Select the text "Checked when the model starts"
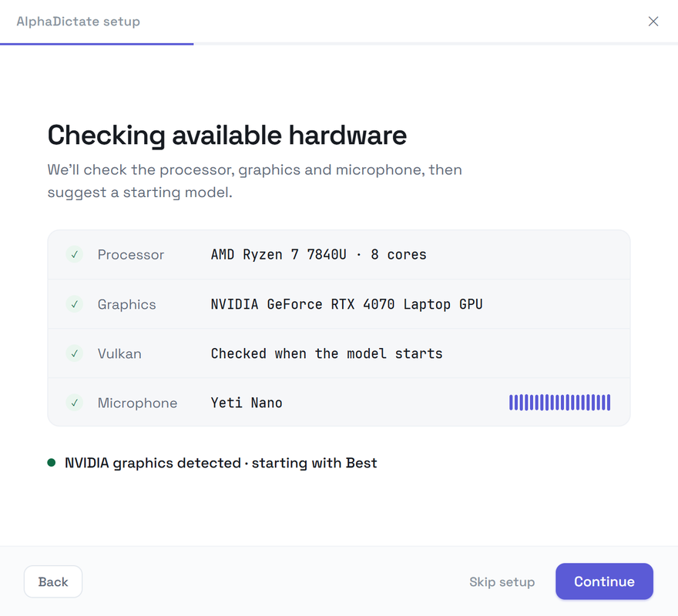This screenshot has width=678, height=616. point(327,353)
